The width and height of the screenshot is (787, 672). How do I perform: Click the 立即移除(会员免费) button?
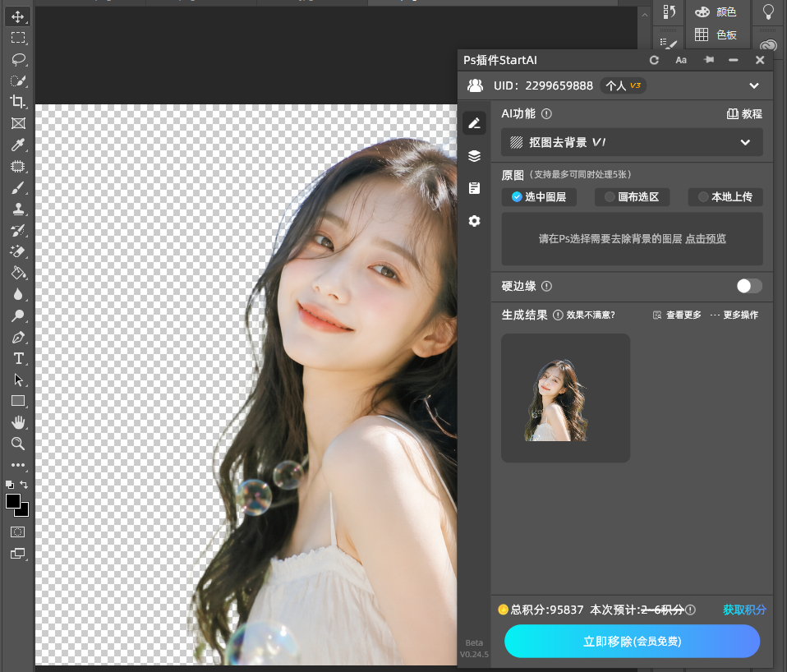(632, 641)
